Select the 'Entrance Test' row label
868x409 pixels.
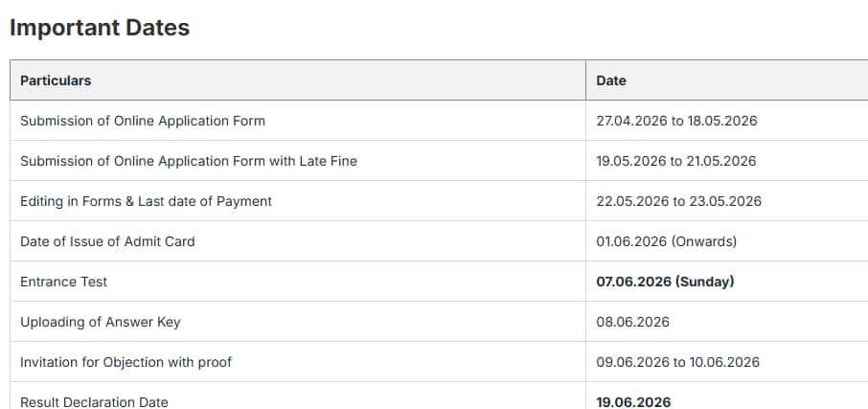[63, 282]
